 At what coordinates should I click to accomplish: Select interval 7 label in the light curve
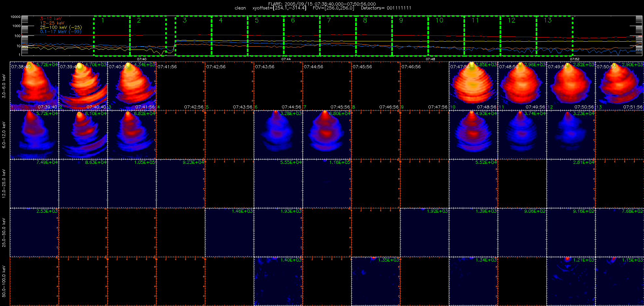coord(329,21)
